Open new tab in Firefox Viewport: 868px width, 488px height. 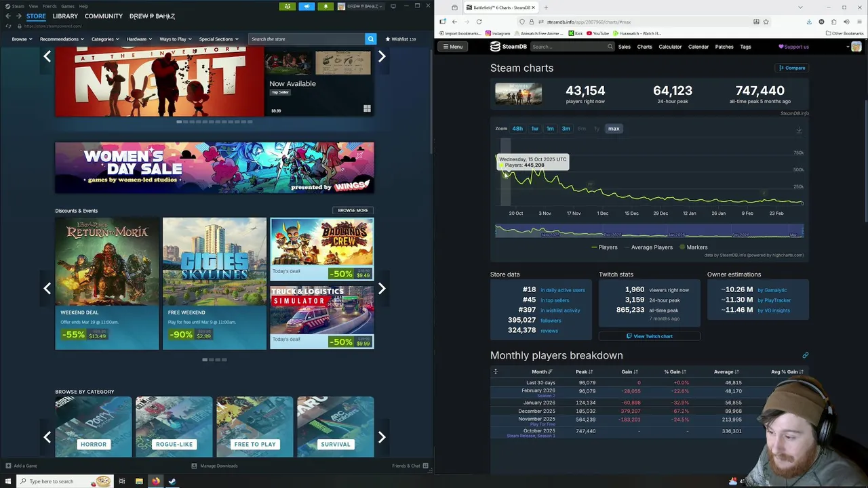(545, 7)
